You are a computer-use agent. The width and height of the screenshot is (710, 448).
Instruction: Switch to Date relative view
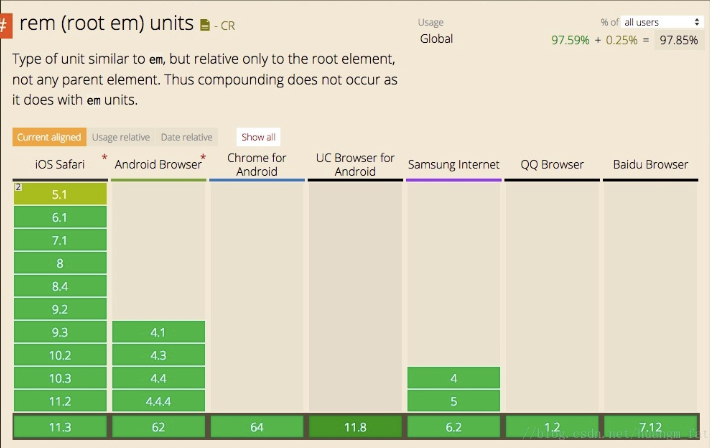(186, 137)
